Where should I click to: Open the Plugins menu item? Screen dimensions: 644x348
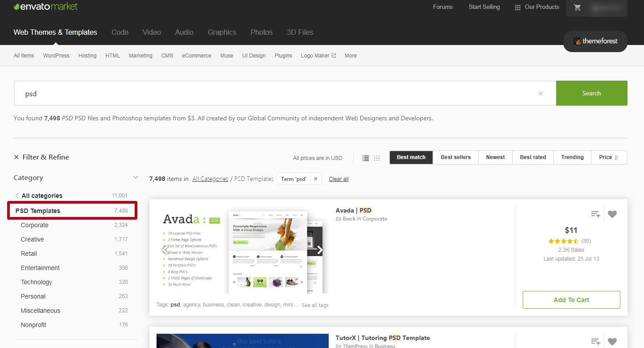[x=283, y=56]
